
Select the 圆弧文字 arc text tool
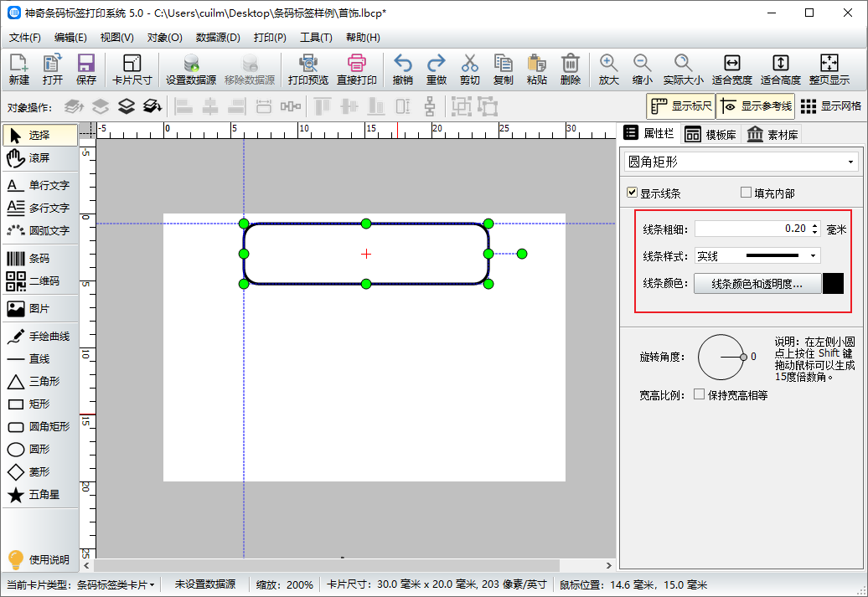40,231
